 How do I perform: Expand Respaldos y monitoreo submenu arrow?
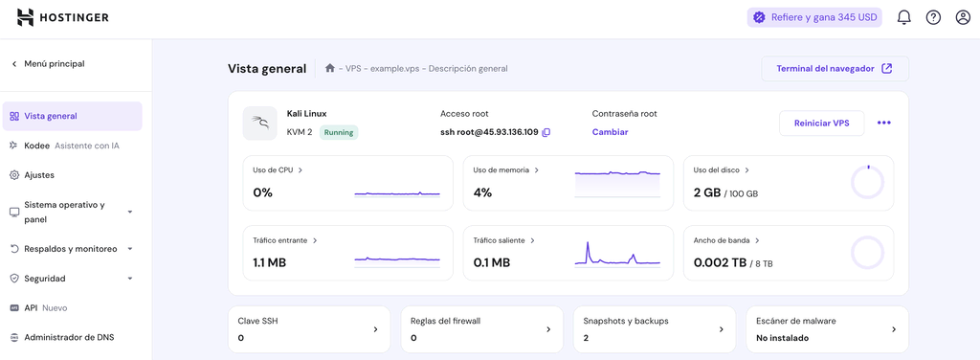(130, 249)
